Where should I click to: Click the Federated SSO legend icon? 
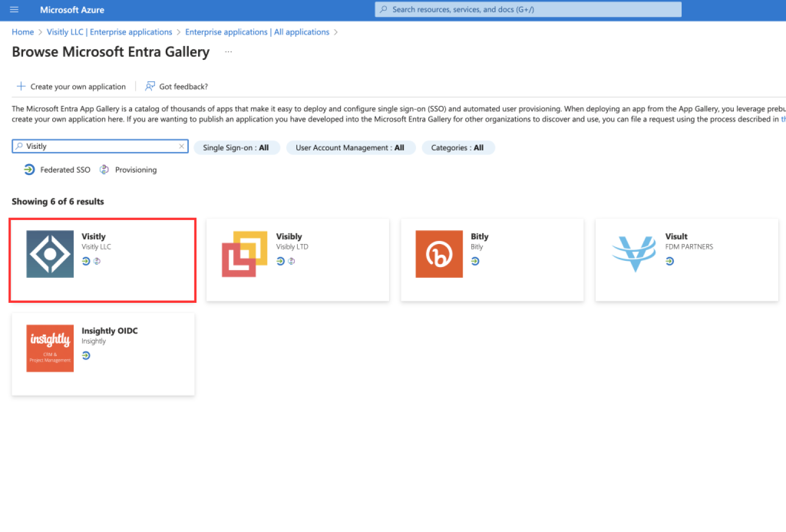29,169
